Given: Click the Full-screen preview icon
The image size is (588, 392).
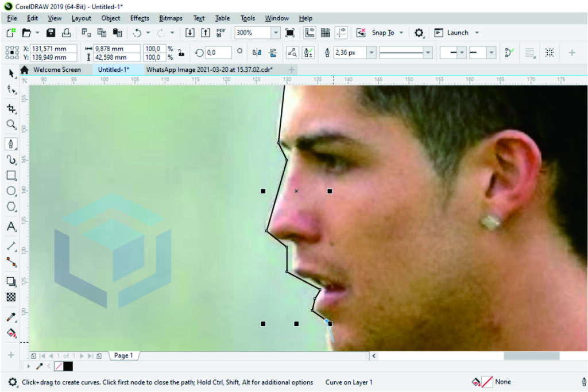Looking at the screenshot, I should (x=290, y=33).
